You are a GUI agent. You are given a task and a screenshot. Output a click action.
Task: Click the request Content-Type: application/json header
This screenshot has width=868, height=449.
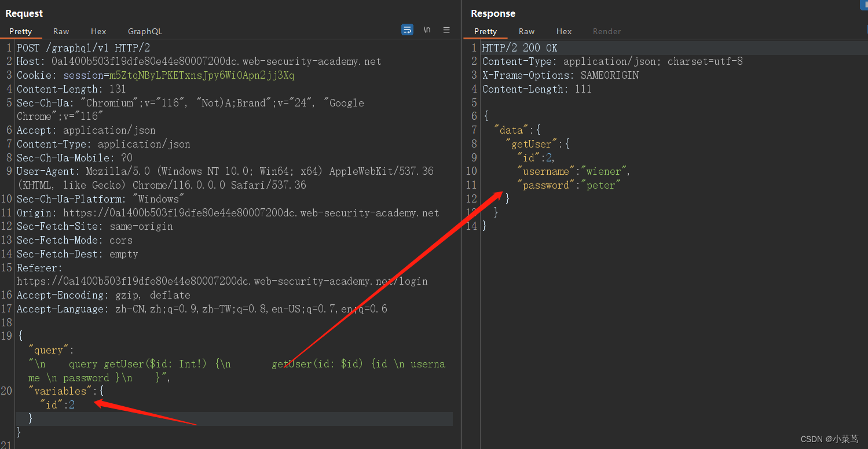click(103, 144)
